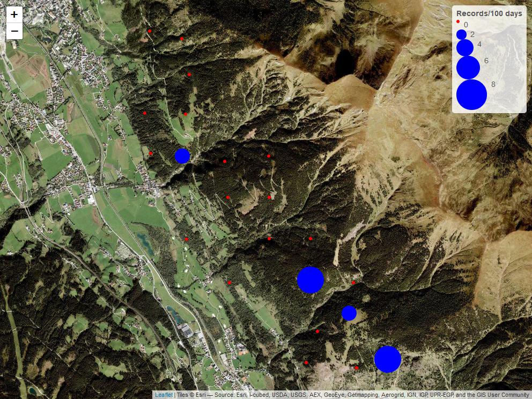Click the dark mountain lake near the ridge
Screen dimensions: 532x399
(x=344, y=63)
